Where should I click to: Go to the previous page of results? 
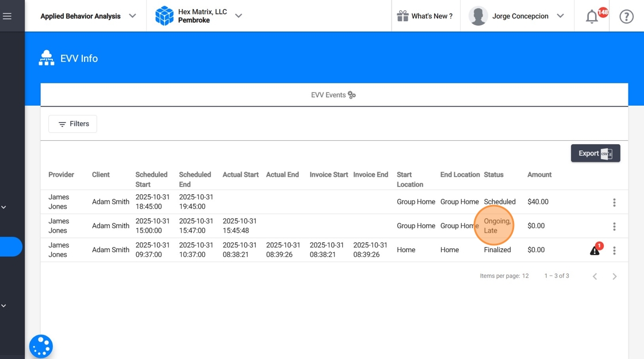point(595,276)
